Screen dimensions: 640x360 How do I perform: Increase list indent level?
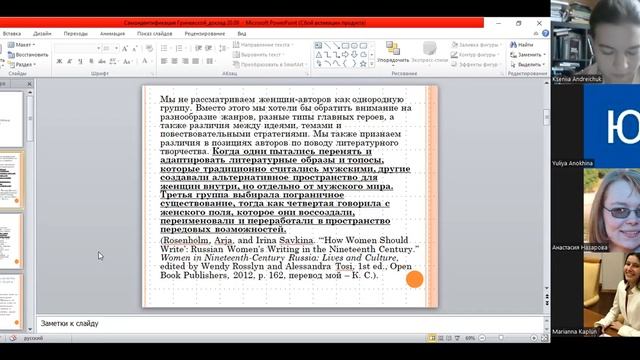(209, 49)
